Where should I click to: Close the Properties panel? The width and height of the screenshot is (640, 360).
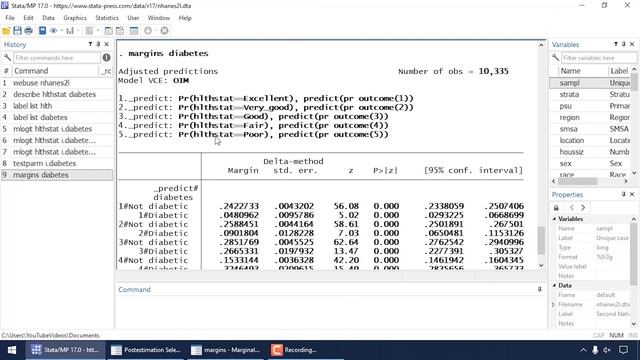[632, 194]
